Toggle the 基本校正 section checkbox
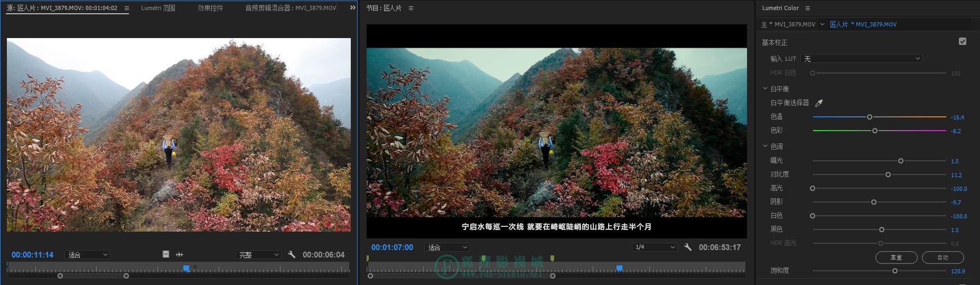Viewport: 980px width, 285px height. pos(963,41)
